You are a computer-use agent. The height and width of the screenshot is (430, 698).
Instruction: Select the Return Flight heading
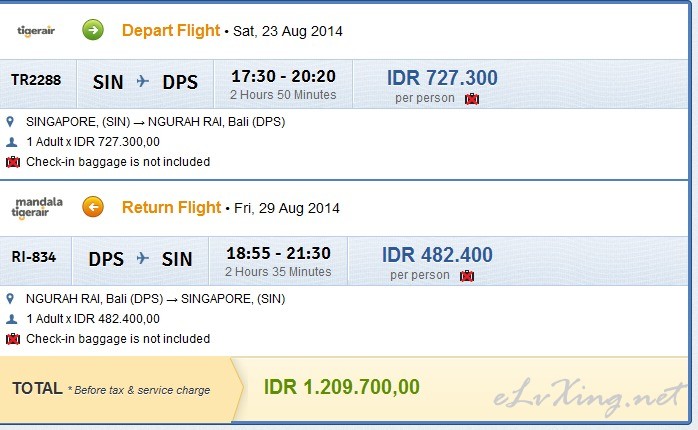[x=171, y=208]
